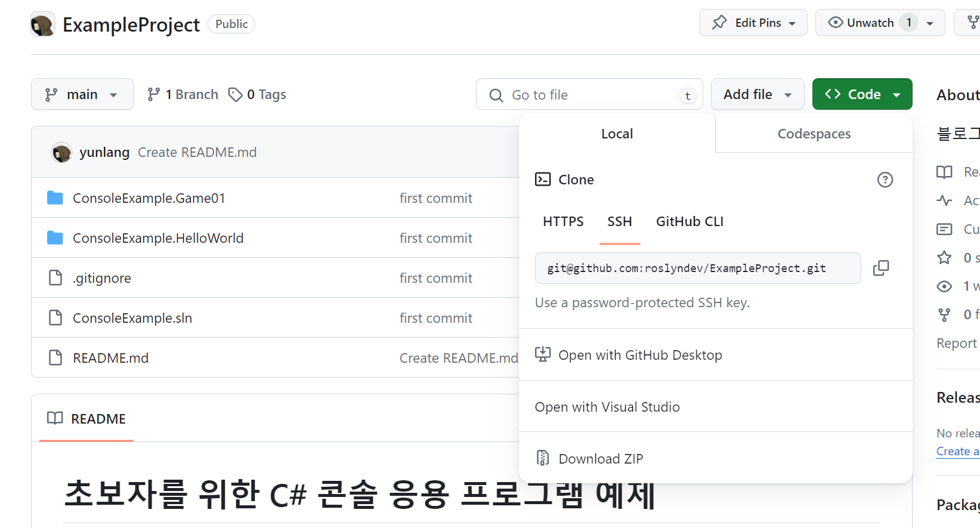Open Create README.md commit in README.md row

pos(459,358)
